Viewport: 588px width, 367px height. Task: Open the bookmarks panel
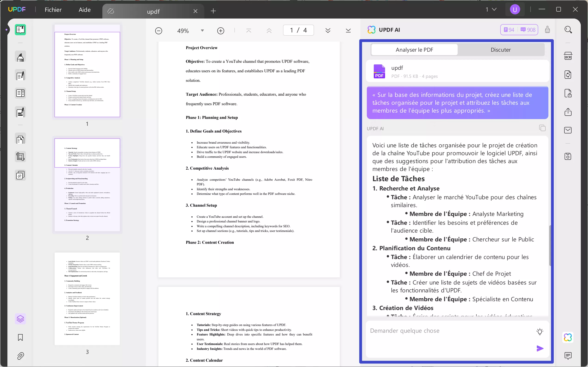click(20, 337)
